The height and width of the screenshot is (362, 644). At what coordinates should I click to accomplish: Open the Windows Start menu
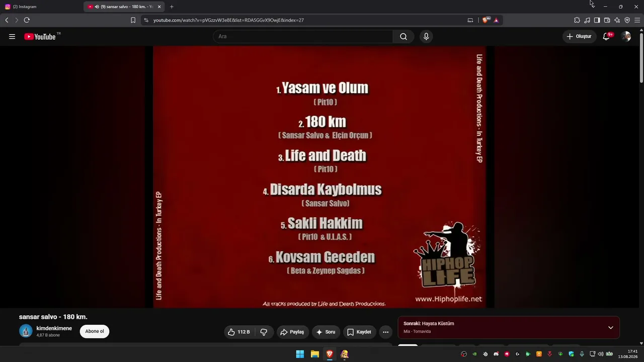pyautogui.click(x=300, y=354)
